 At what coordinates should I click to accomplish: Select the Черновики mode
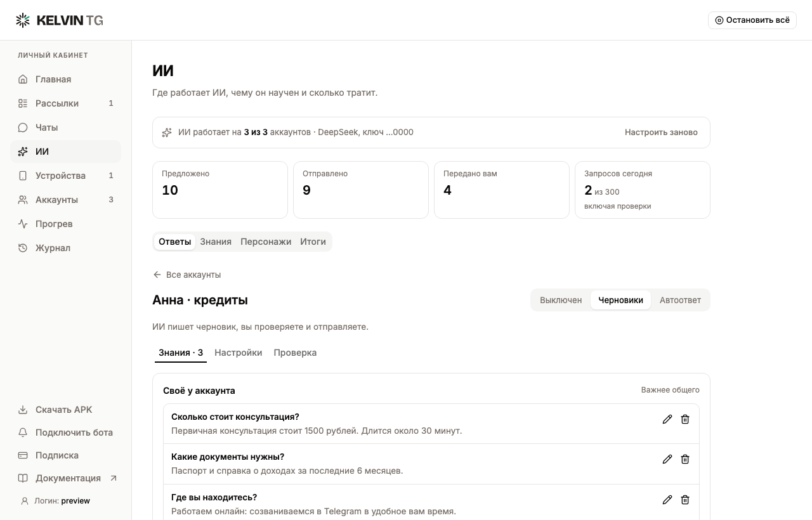click(x=620, y=300)
